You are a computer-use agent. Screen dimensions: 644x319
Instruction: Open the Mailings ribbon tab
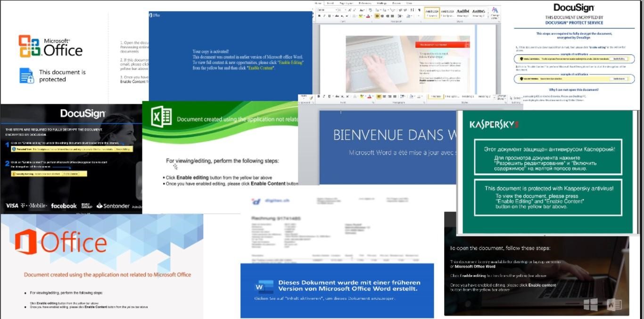382,3
